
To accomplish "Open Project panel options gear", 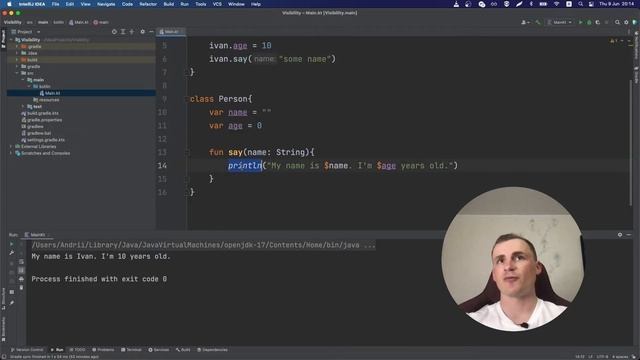I will pos(142,31).
